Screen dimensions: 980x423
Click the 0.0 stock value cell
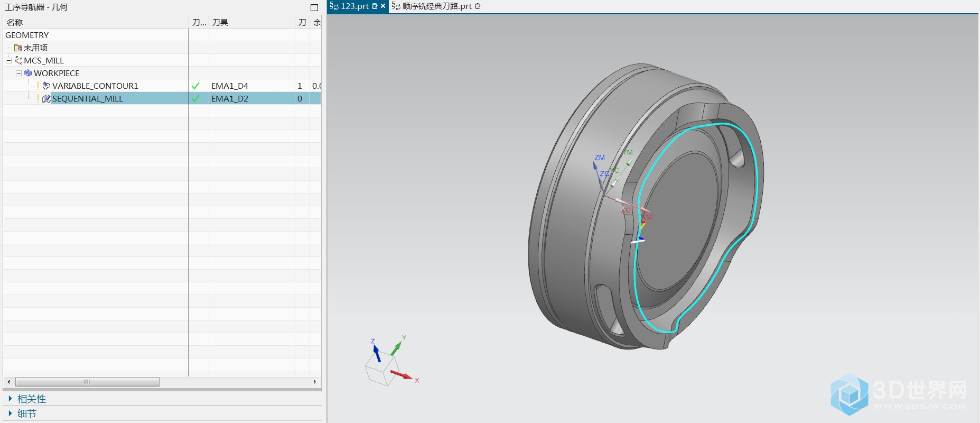pos(316,86)
